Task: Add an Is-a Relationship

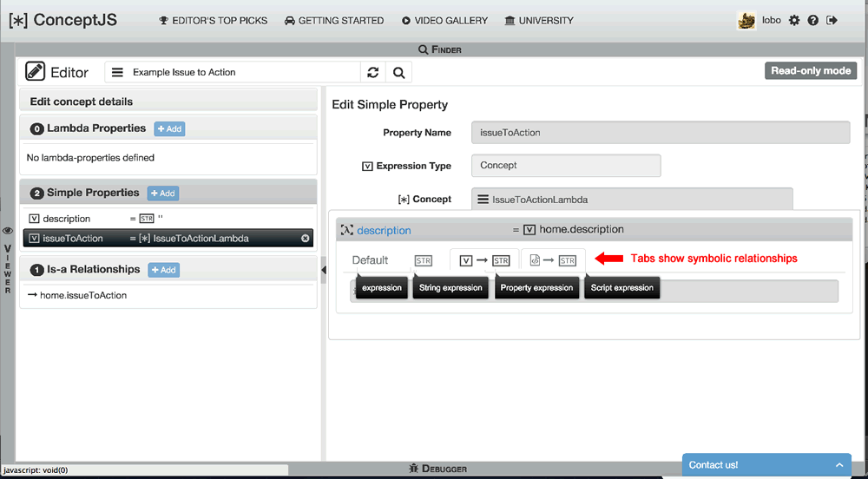Action: [x=164, y=270]
